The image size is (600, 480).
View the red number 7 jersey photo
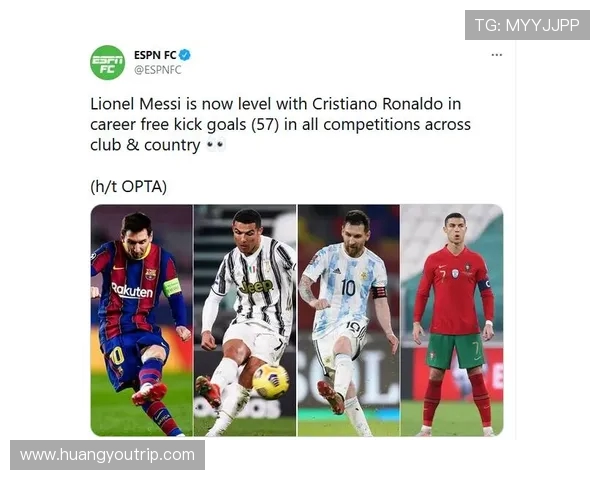pos(452,320)
